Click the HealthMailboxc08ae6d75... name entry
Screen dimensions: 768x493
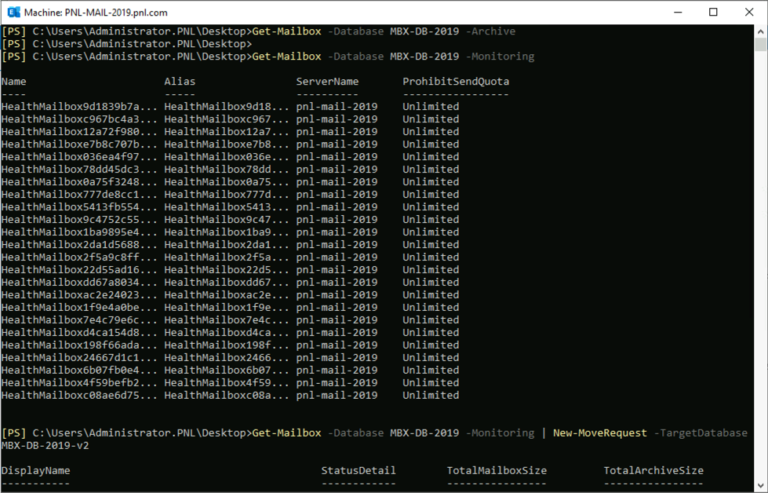coord(79,395)
